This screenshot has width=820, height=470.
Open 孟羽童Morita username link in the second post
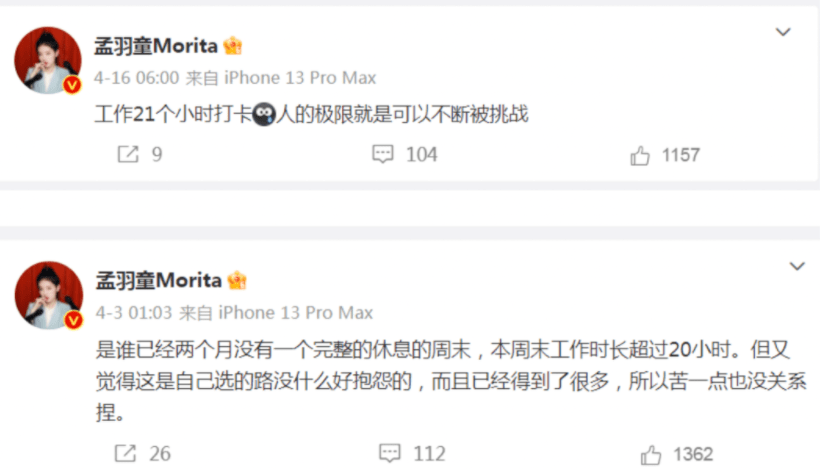(158, 281)
